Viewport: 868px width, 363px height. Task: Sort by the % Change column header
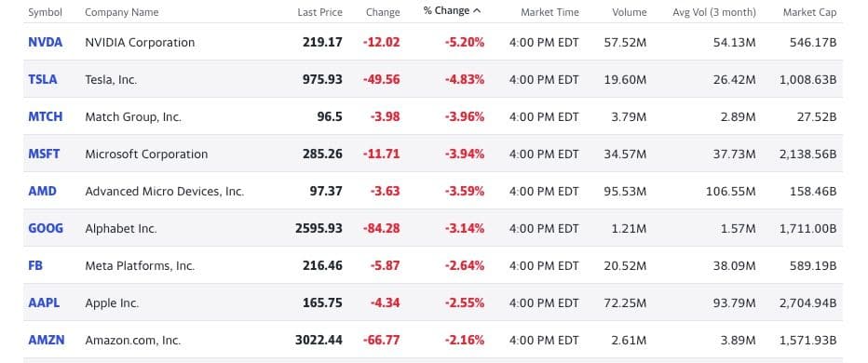pyautogui.click(x=446, y=10)
